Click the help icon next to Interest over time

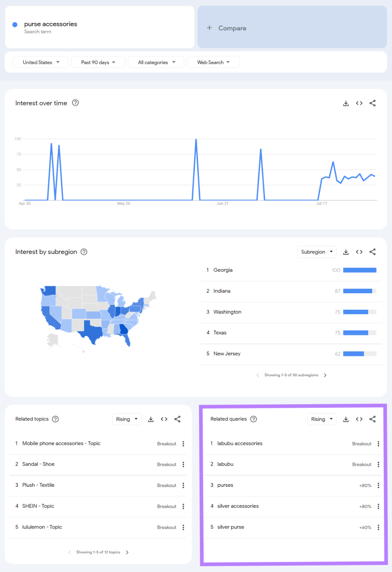75,103
